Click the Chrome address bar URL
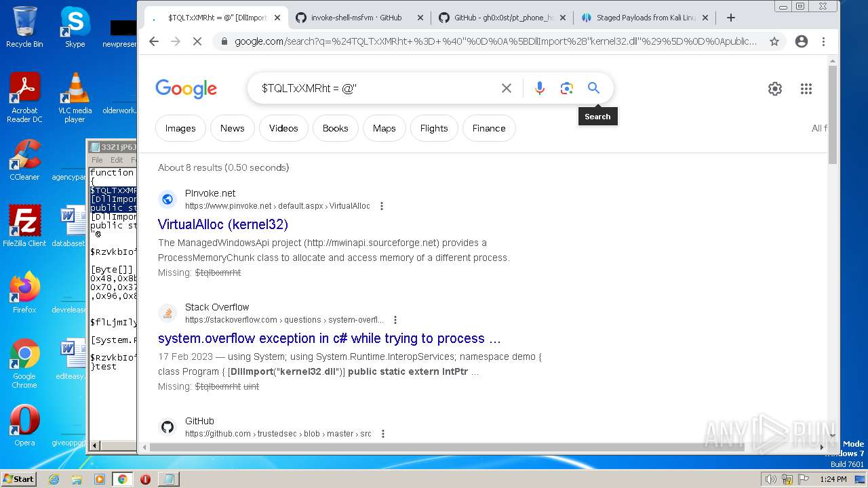Image resolution: width=868 pixels, height=488 pixels. pos(496,41)
